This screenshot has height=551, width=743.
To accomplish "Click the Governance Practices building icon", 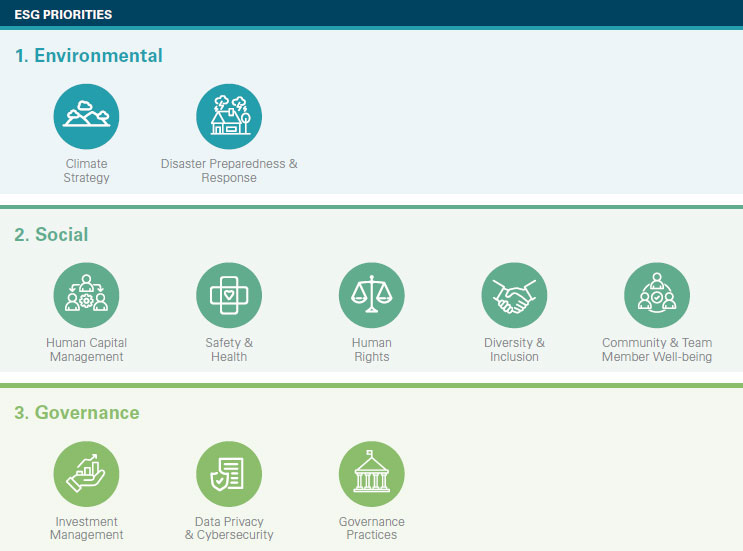I will pos(372,474).
